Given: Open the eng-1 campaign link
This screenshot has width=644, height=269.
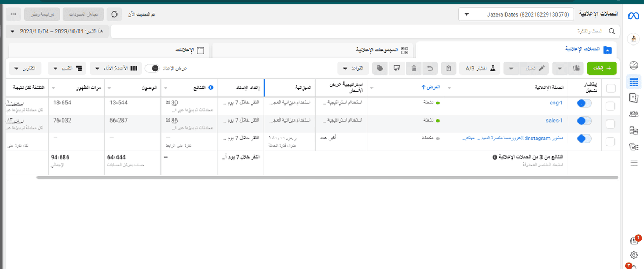Looking at the screenshot, I should pos(556,103).
